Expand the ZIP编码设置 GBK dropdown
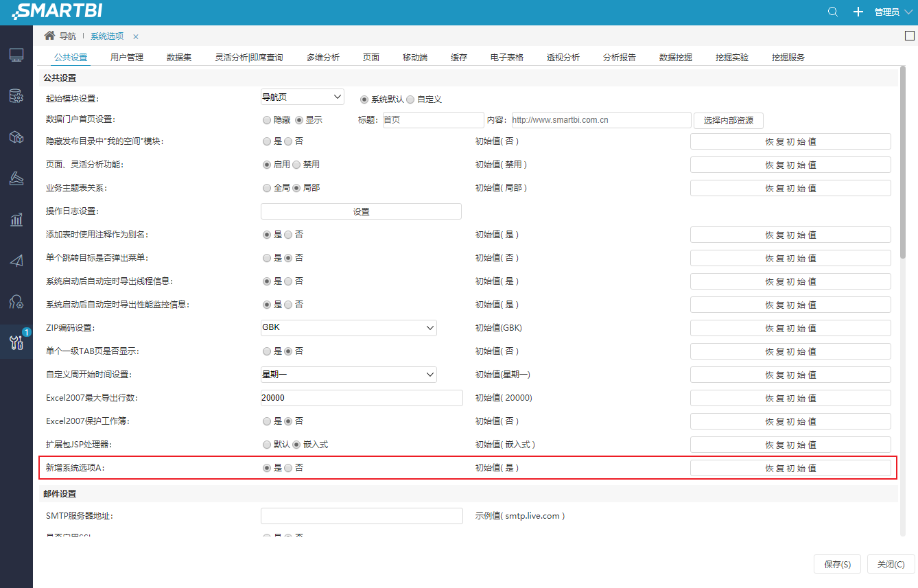 [x=349, y=328]
